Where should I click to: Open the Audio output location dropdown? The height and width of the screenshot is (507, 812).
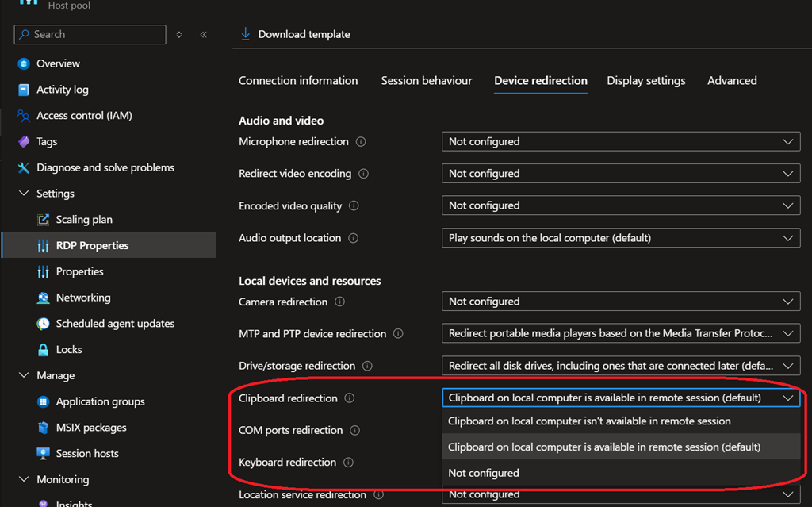(620, 238)
